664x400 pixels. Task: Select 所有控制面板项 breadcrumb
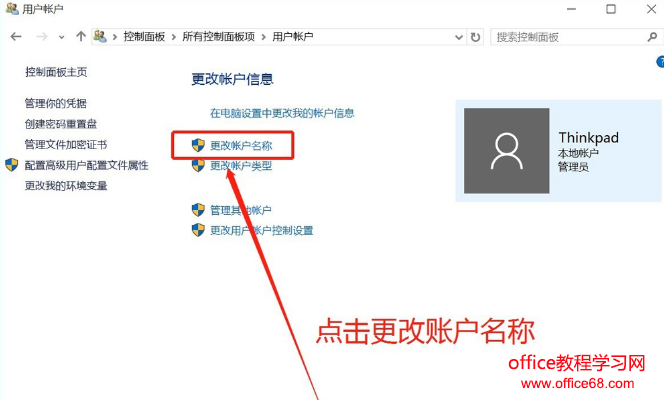219,37
